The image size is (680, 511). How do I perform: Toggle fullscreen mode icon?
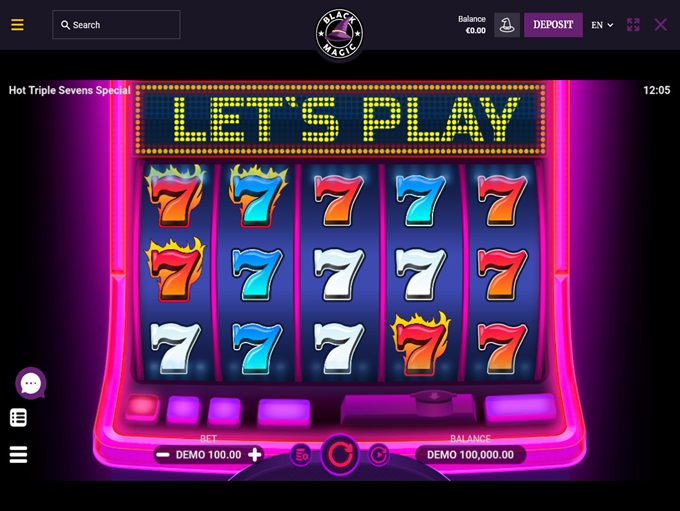click(x=633, y=25)
